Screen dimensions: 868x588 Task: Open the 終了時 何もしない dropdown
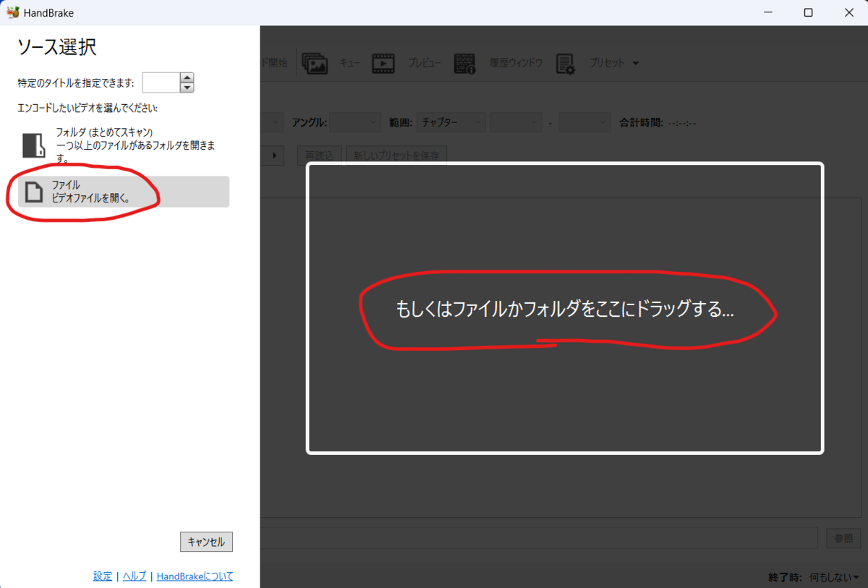pos(834,577)
